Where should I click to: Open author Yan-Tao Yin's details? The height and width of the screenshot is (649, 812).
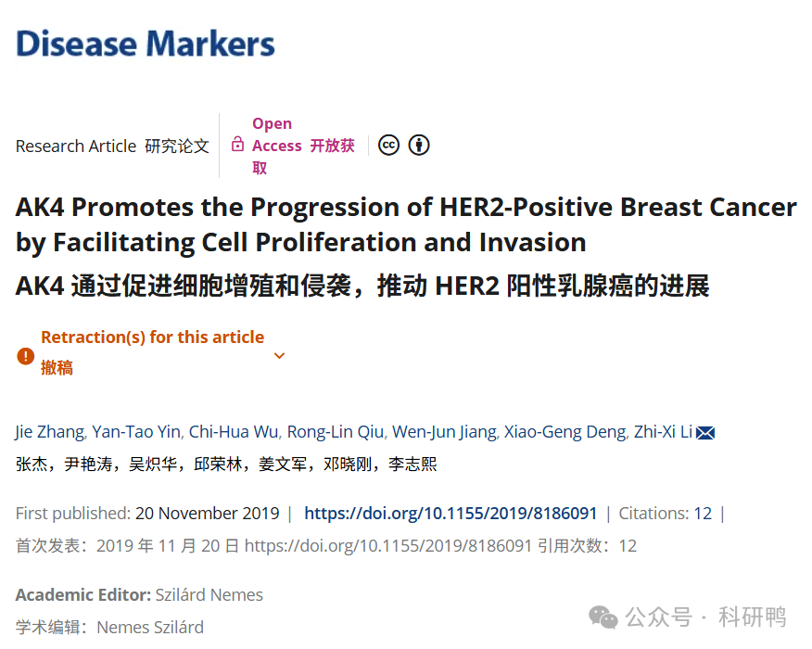(136, 432)
